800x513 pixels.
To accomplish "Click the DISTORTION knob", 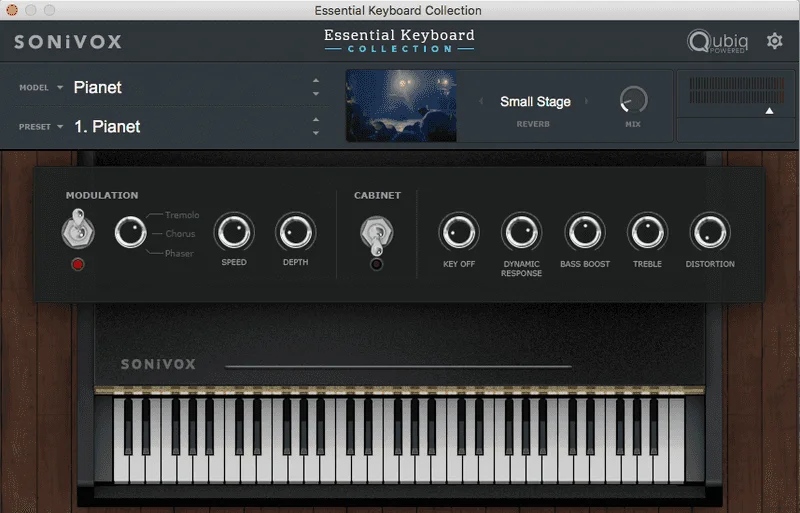I will [710, 232].
